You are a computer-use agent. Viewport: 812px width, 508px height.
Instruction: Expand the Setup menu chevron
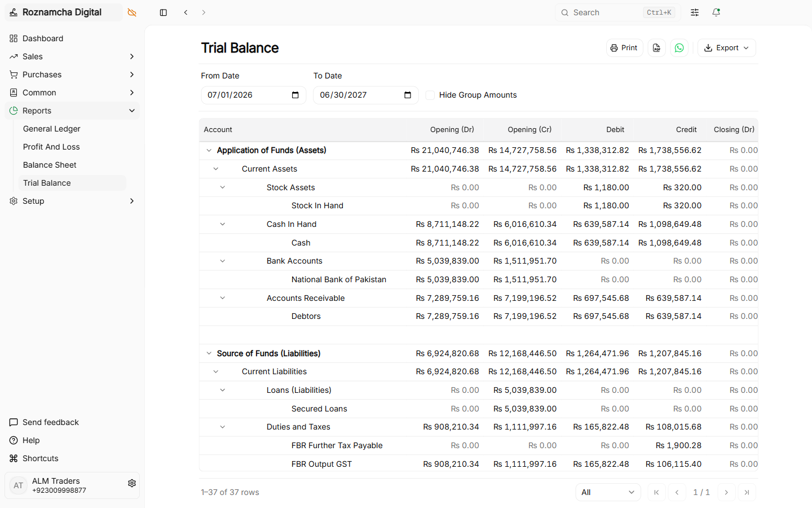pyautogui.click(x=132, y=201)
